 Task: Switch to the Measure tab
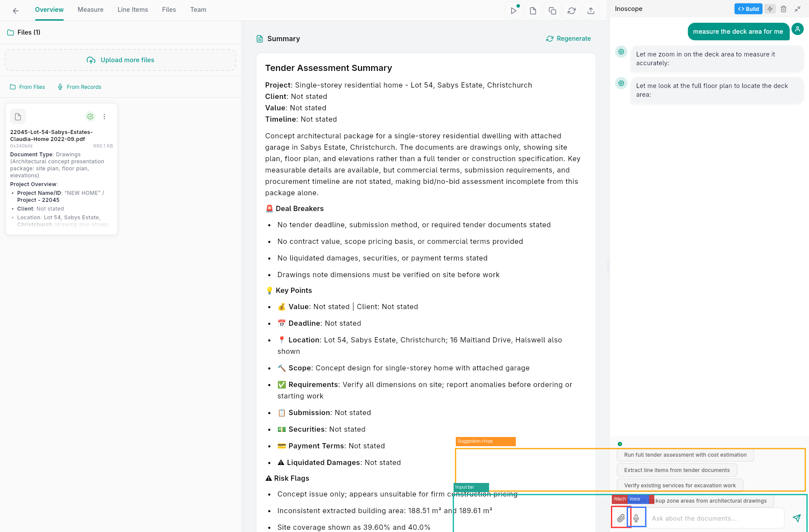(x=90, y=9)
